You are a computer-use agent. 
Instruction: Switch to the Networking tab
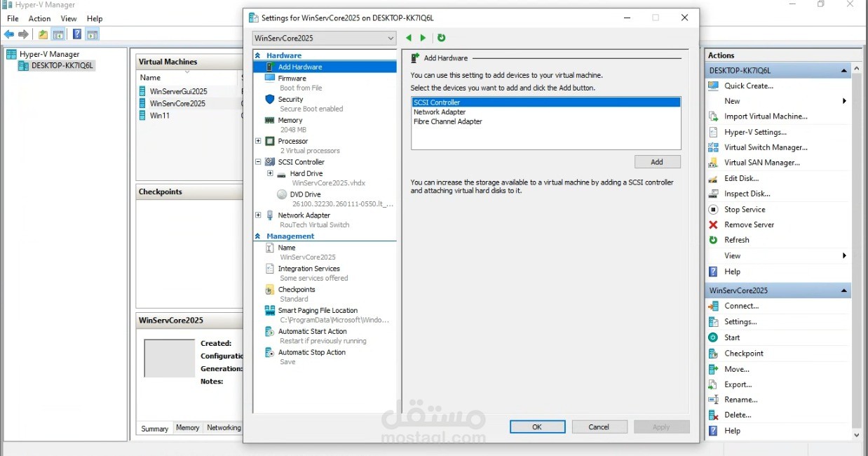coord(224,428)
